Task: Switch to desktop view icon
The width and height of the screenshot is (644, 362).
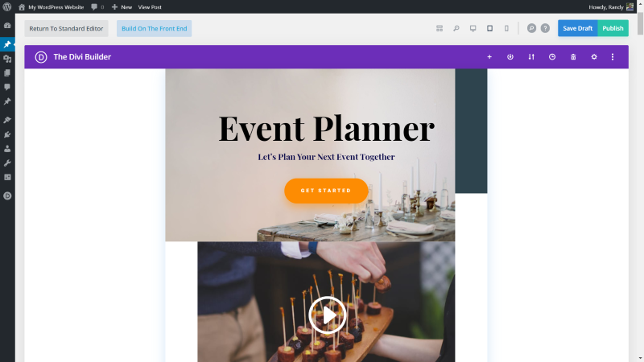Action: pyautogui.click(x=473, y=28)
